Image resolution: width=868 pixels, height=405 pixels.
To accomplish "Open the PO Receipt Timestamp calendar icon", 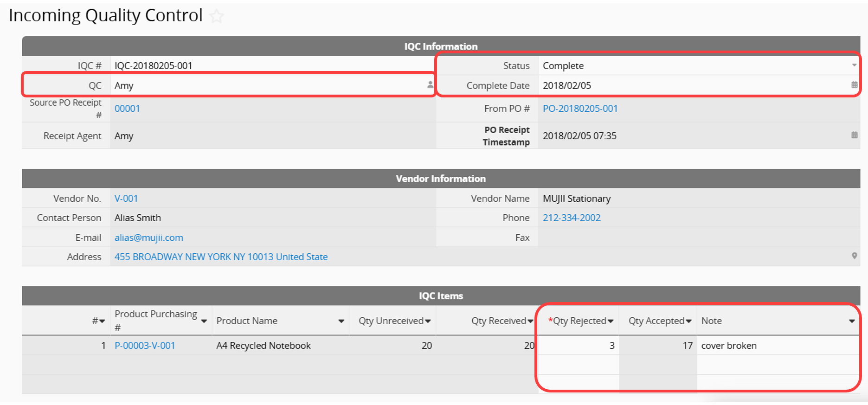I will click(x=854, y=135).
